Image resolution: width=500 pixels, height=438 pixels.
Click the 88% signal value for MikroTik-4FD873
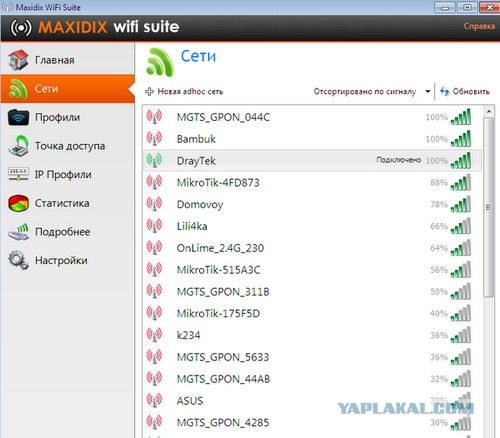[x=439, y=182]
